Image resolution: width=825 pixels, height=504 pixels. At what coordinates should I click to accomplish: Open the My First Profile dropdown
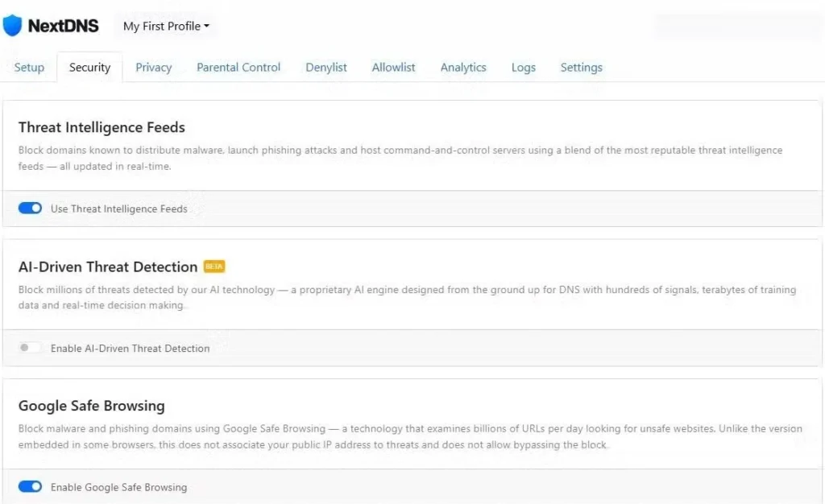tap(166, 26)
